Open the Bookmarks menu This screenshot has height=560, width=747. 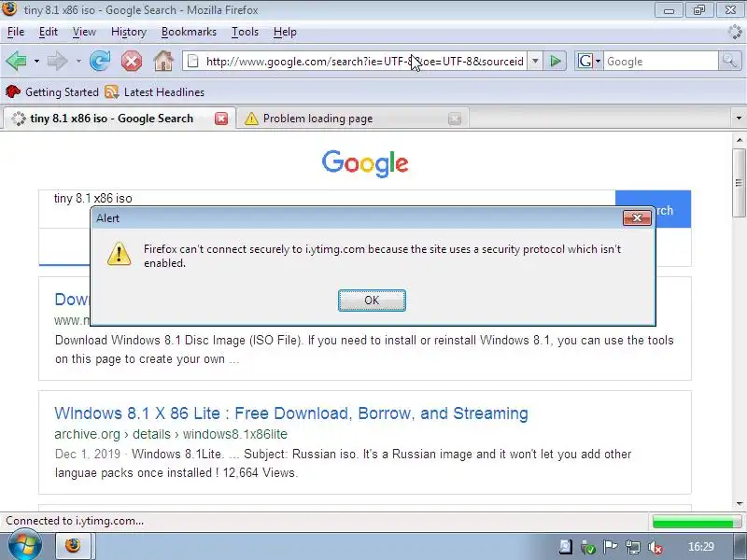click(189, 32)
